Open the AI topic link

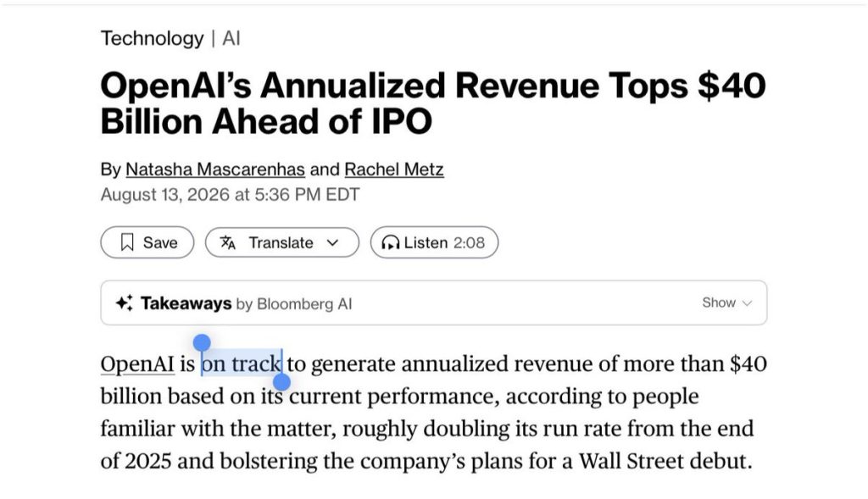pos(231,38)
